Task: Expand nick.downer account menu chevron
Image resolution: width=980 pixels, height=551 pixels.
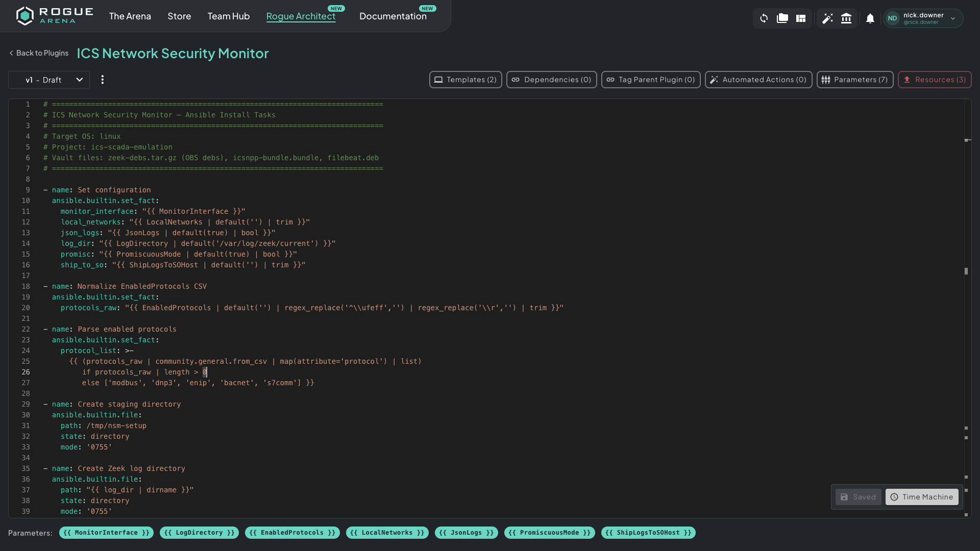Action: point(953,18)
